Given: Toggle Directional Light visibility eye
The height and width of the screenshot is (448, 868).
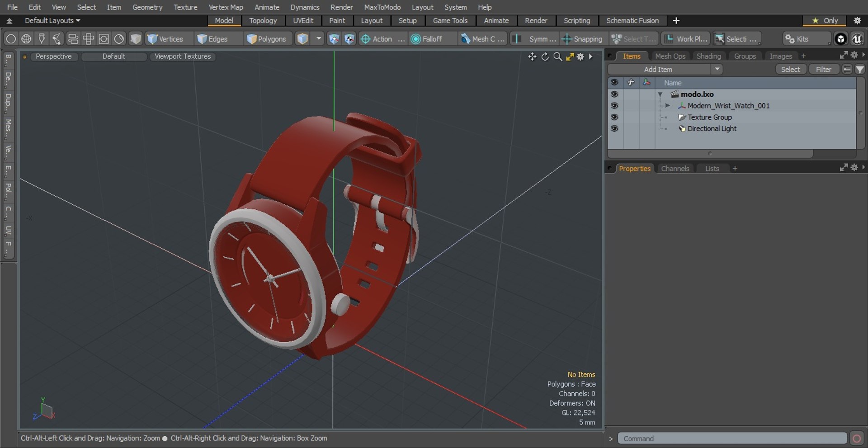Looking at the screenshot, I should [x=614, y=128].
